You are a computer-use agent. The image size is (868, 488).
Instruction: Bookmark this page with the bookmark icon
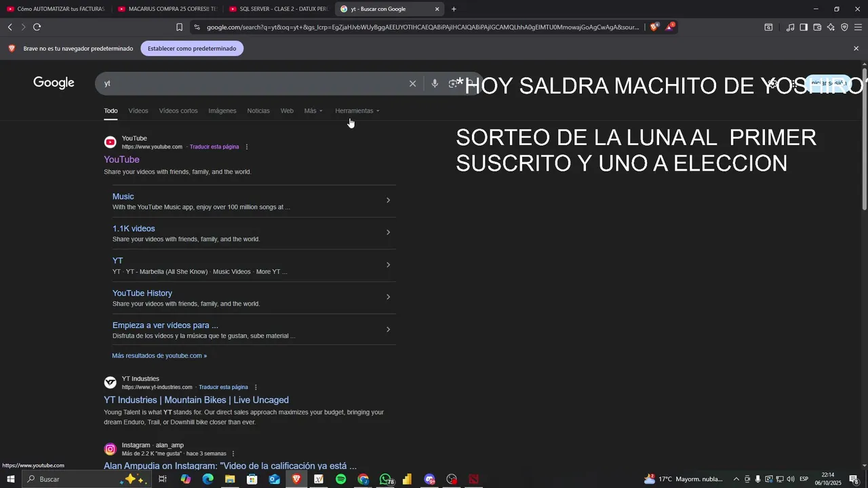[x=179, y=27]
